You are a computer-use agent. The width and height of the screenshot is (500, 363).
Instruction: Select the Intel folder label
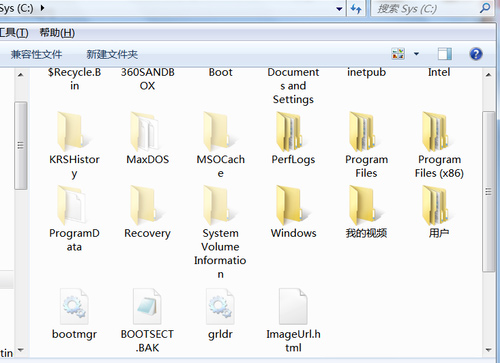(439, 72)
